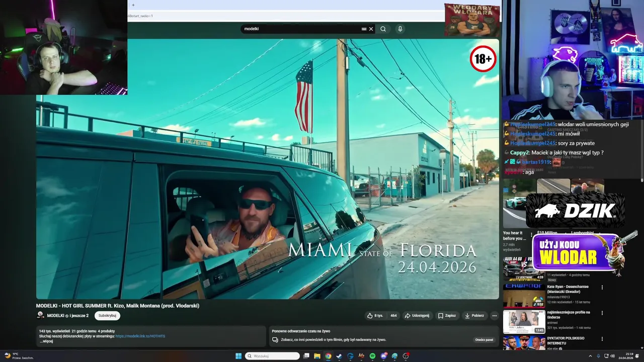Open the tinderze video thumbnail
The image size is (644, 362).
click(524, 322)
